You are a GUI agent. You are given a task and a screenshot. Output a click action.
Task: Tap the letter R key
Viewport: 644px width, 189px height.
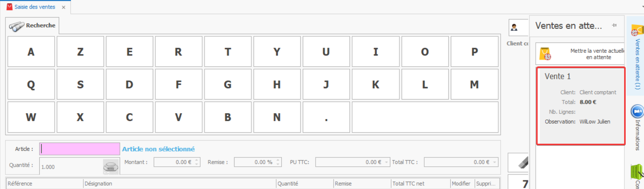[x=178, y=52]
